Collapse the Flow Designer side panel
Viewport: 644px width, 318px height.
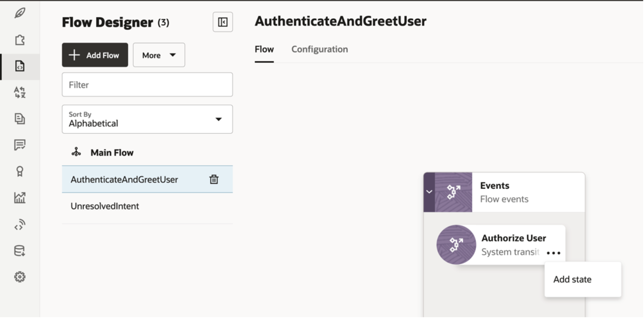click(223, 22)
